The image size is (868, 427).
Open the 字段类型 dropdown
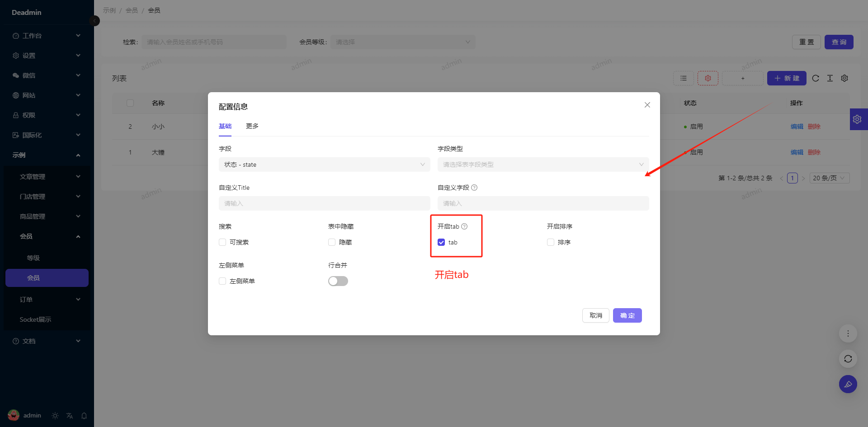tap(543, 164)
